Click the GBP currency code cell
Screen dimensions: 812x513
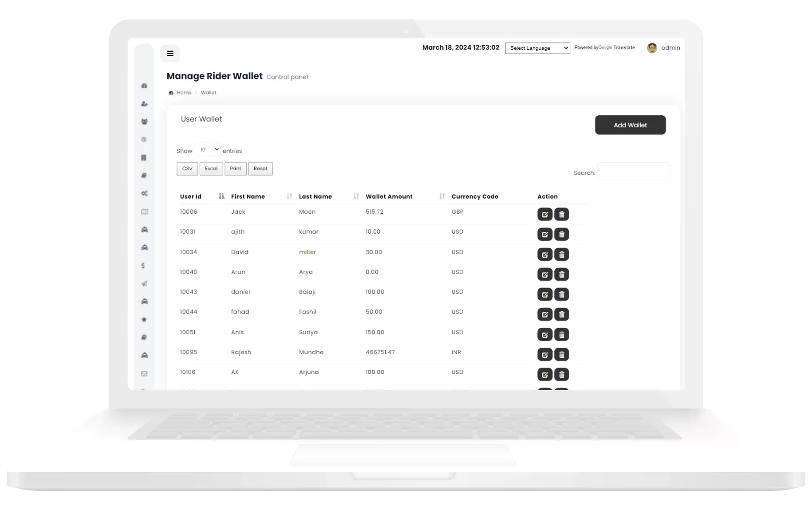click(457, 212)
